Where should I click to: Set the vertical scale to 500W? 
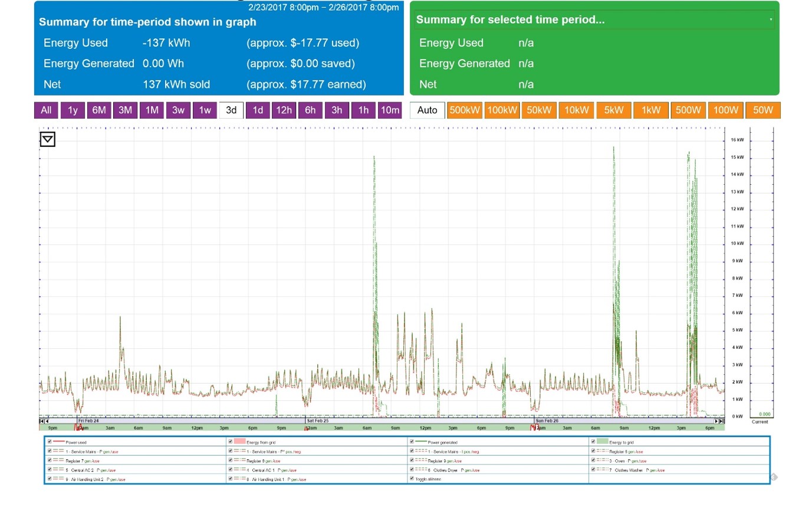click(688, 110)
